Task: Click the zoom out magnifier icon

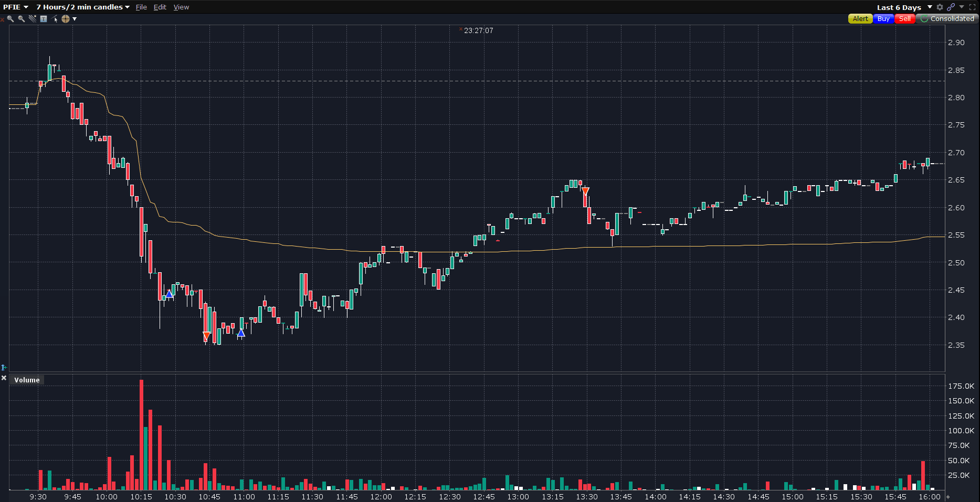Action: [22, 19]
